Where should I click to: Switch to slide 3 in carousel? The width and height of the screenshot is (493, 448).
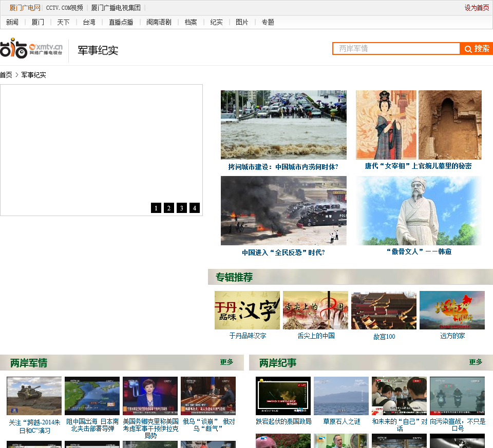click(x=182, y=208)
